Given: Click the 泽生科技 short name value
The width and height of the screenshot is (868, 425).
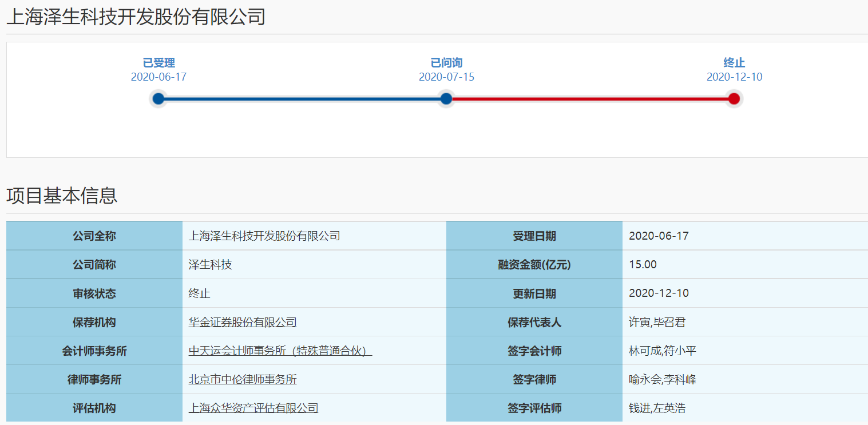Looking at the screenshot, I should pos(210,265).
